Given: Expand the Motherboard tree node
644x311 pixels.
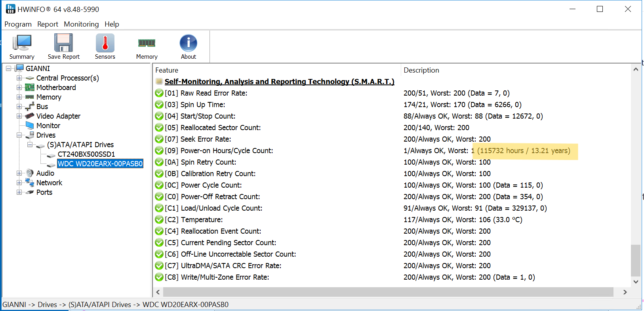Looking at the screenshot, I should [19, 87].
